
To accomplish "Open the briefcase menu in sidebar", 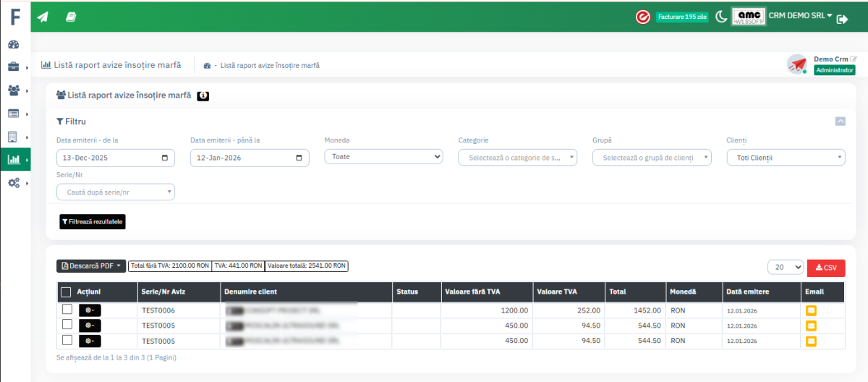I will [14, 67].
